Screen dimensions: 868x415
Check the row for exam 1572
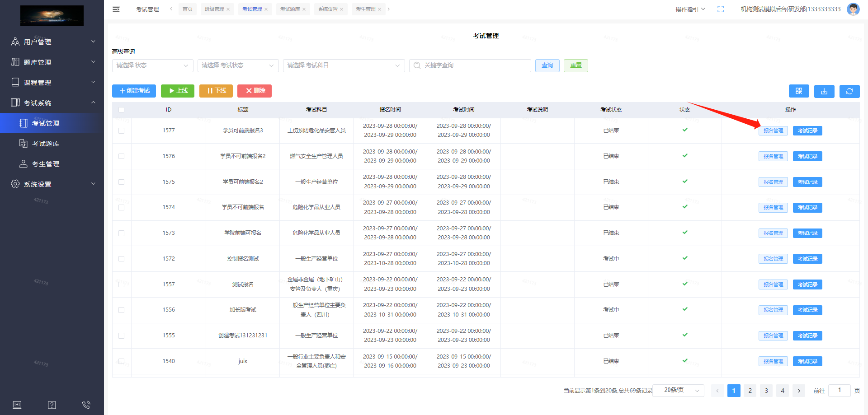point(121,259)
